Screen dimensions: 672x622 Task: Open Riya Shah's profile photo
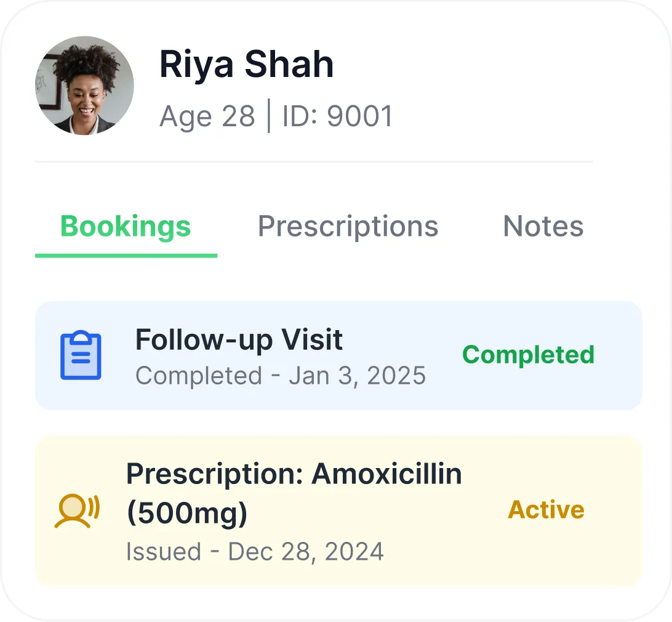point(84,86)
